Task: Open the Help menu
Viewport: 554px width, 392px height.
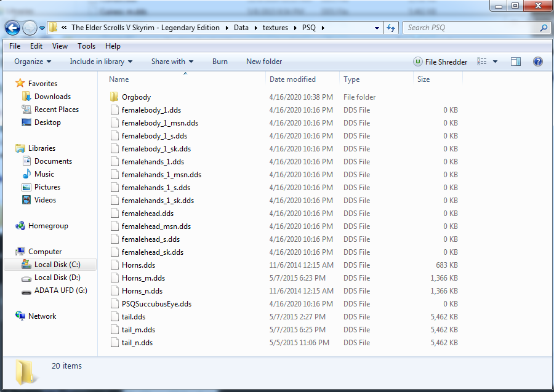Action: (x=113, y=46)
